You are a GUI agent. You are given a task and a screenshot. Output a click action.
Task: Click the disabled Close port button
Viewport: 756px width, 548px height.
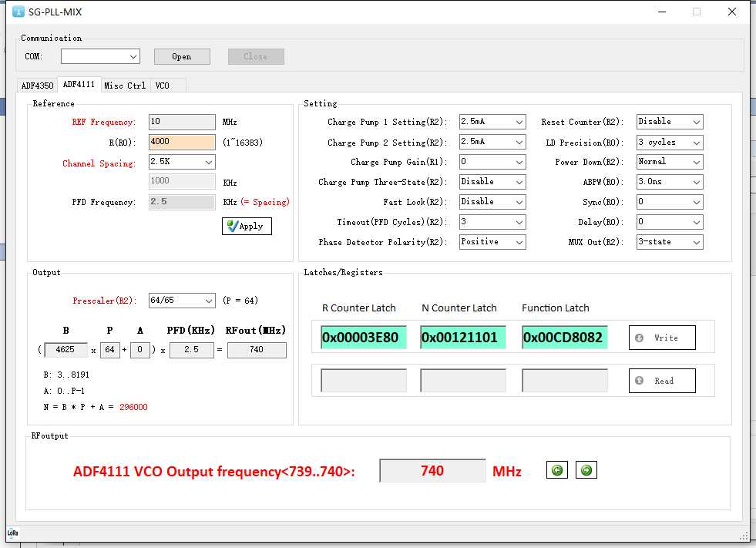256,56
